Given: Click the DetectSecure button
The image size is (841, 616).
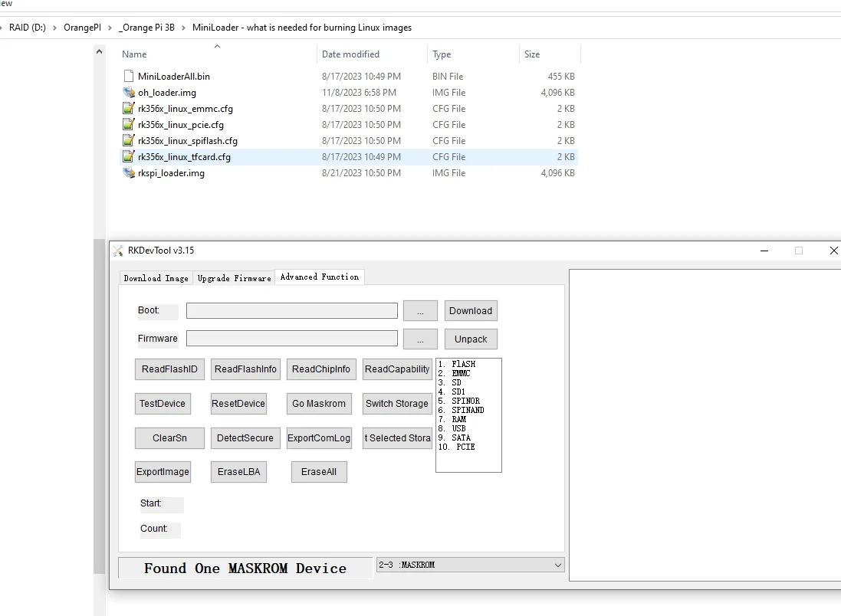Looking at the screenshot, I should 245,438.
